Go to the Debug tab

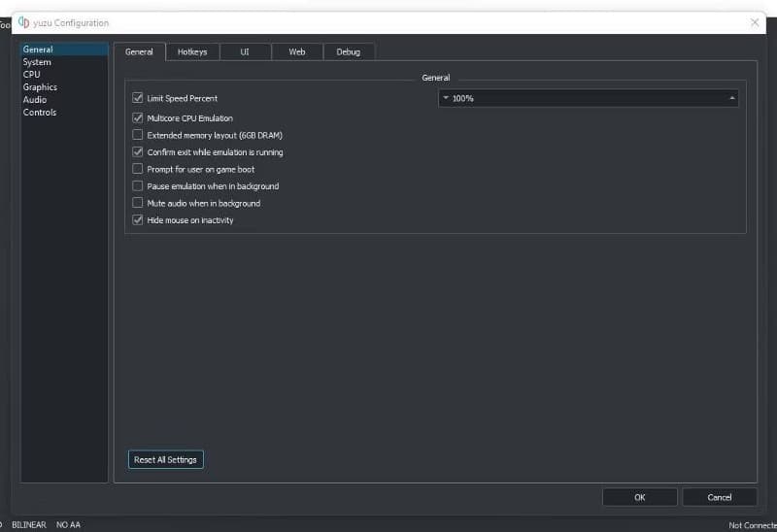pyautogui.click(x=349, y=52)
